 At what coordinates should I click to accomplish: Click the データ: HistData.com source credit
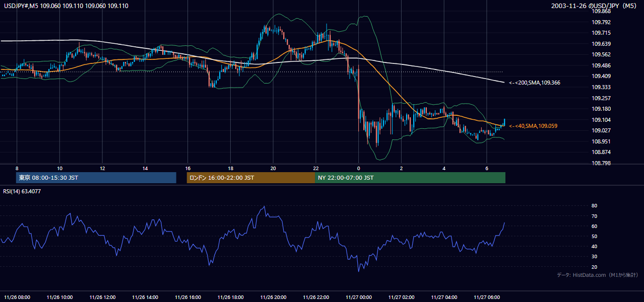(x=598, y=275)
